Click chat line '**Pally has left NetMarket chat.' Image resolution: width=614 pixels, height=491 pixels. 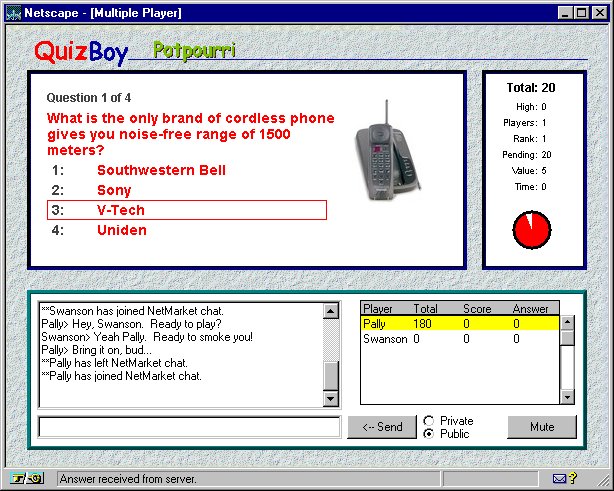pos(114,363)
